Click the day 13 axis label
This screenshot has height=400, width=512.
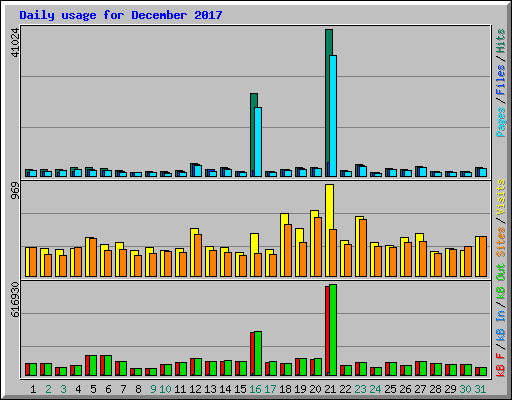[210, 389]
